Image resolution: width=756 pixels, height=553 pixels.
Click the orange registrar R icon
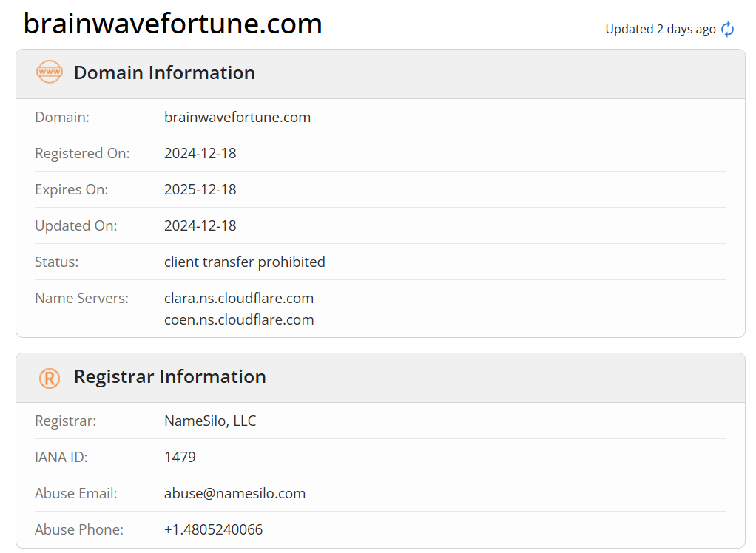(49, 378)
